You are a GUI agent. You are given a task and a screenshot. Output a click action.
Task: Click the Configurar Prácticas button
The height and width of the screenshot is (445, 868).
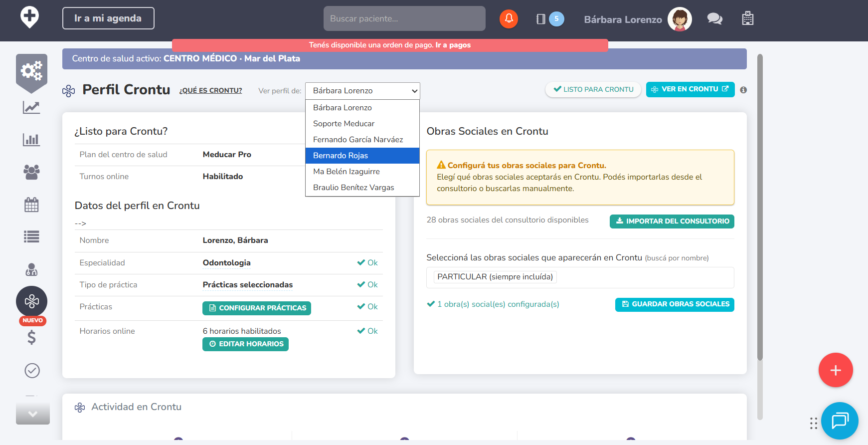(257, 308)
